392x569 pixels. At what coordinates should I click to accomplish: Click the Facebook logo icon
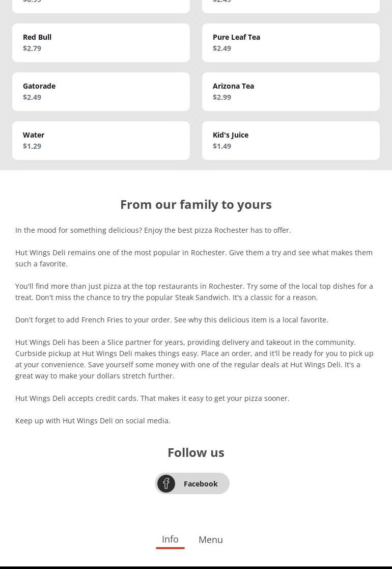166,483
